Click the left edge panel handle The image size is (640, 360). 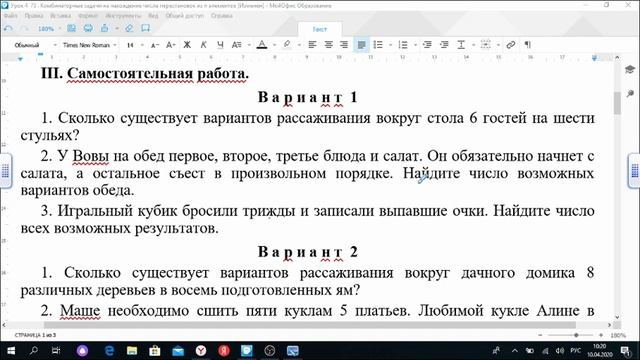tap(5, 171)
